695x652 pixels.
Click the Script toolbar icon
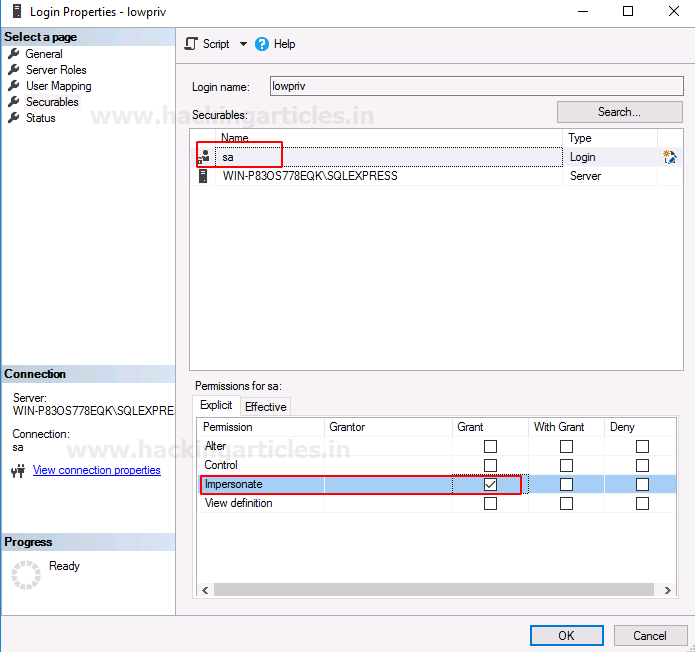[191, 44]
